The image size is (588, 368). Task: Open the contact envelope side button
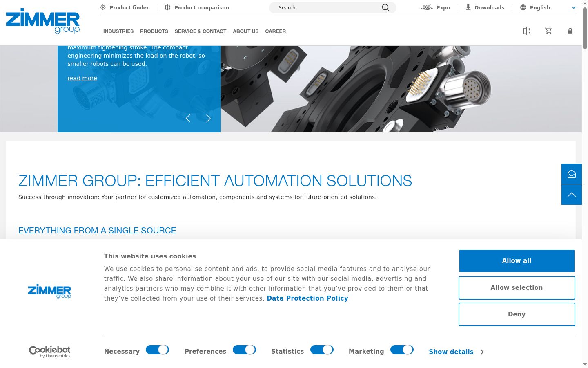tap(572, 174)
